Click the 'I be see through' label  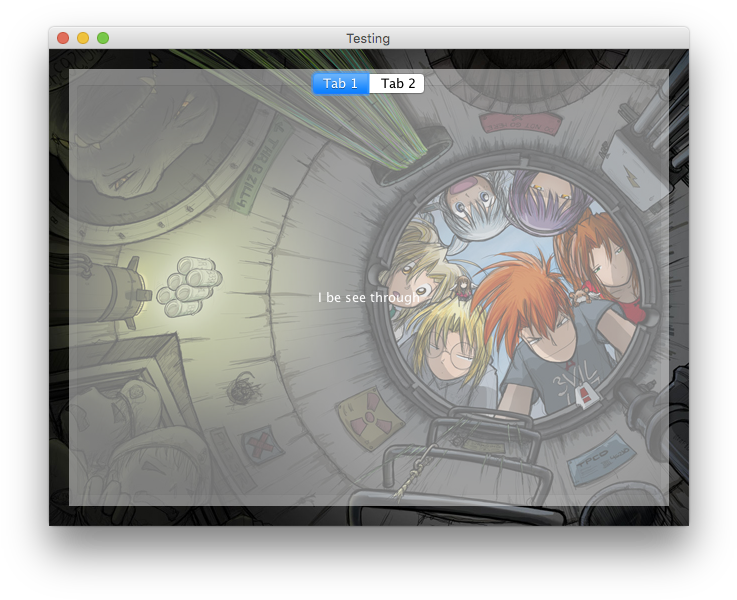point(368,297)
